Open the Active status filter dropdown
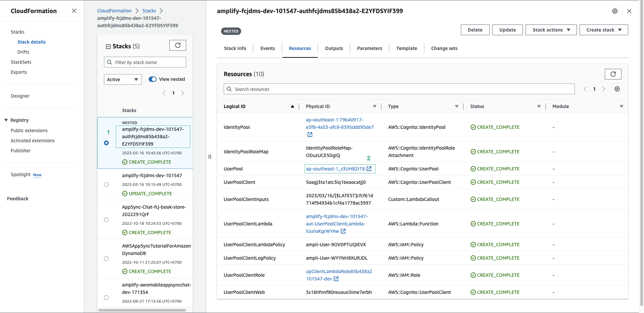644x313 pixels. click(x=123, y=80)
